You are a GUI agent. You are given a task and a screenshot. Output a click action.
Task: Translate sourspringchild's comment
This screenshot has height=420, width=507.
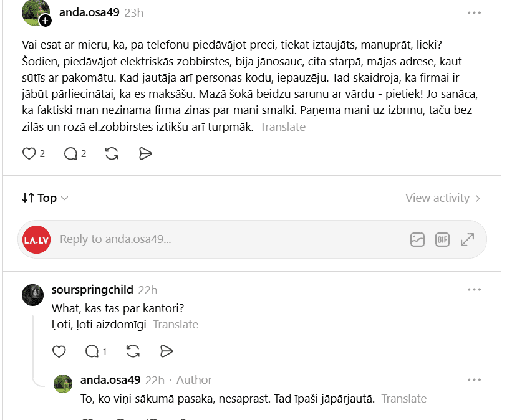pyautogui.click(x=176, y=325)
